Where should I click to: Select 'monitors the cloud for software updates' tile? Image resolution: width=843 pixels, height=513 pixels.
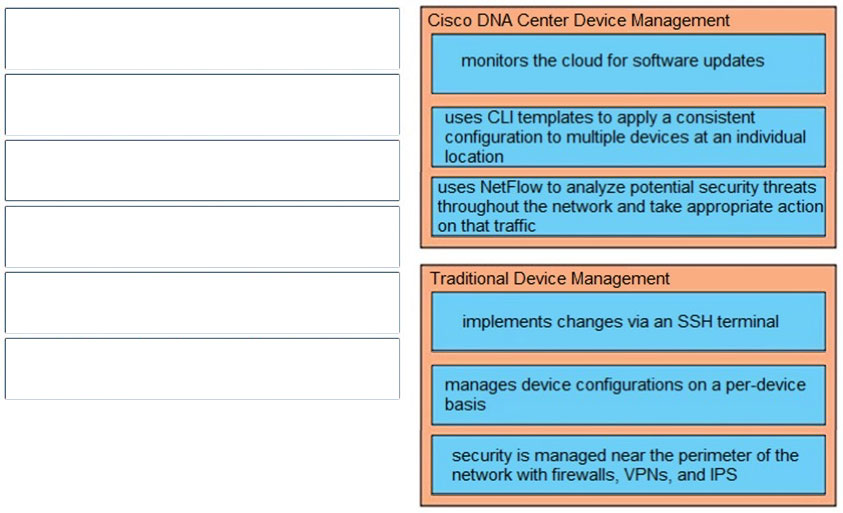click(628, 64)
